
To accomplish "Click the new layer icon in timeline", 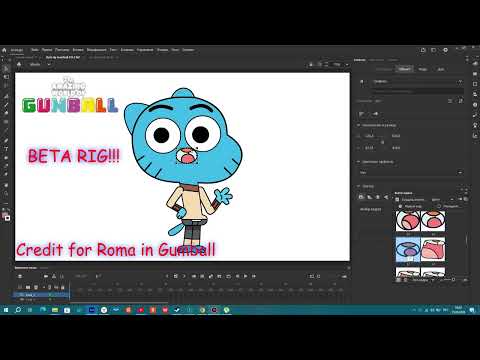I will (28, 287).
